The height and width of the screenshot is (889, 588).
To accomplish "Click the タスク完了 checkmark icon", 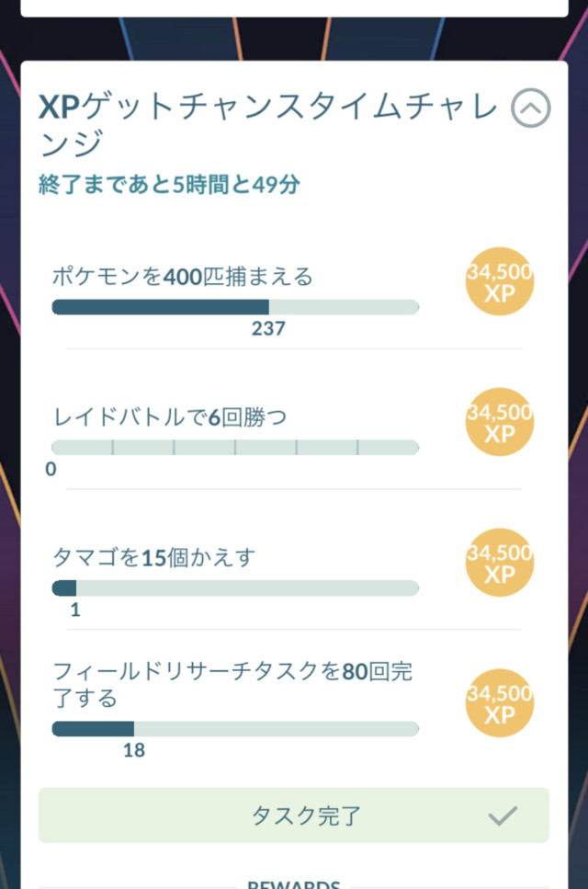I will [x=503, y=815].
